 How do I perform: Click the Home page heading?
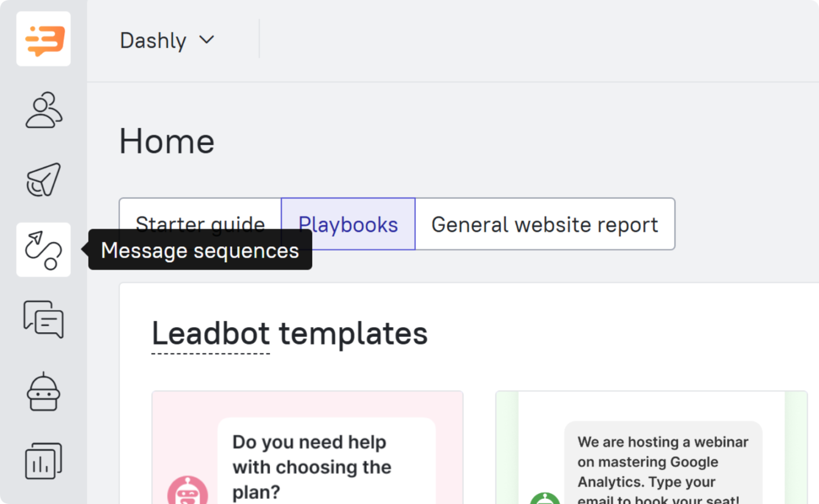pos(167,141)
